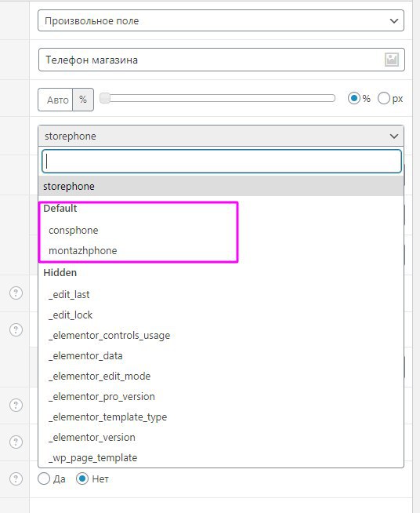
Task: Open the Произвольное поле dropdown
Action: (221, 20)
